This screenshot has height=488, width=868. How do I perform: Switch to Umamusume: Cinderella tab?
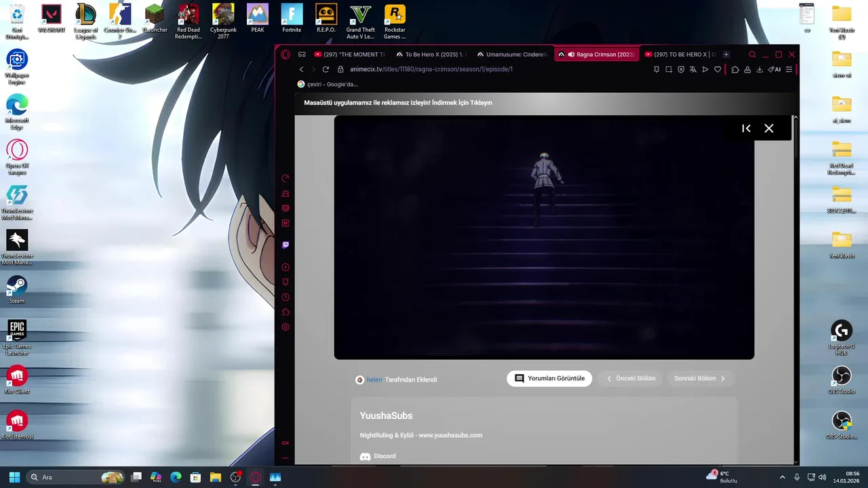(x=513, y=54)
